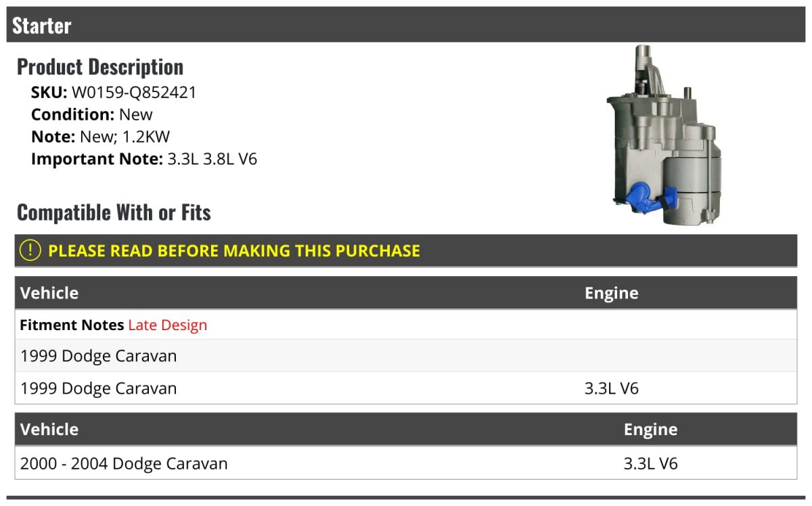Screen dimensions: 812x506
Task: Click the Engine column header in the second table
Action: (650, 430)
